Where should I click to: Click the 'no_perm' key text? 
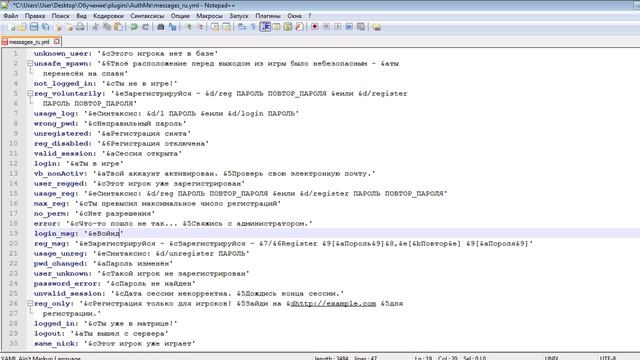[50, 213]
